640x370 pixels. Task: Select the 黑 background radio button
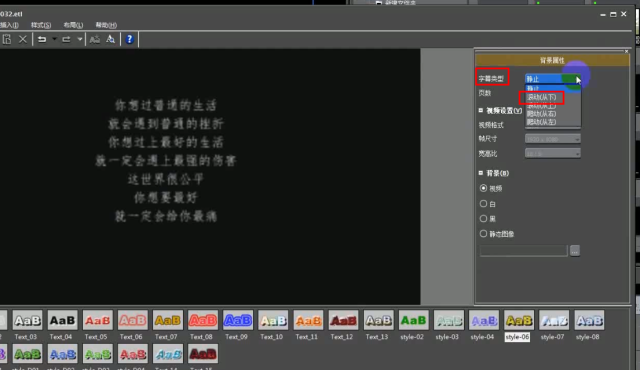pos(484,218)
